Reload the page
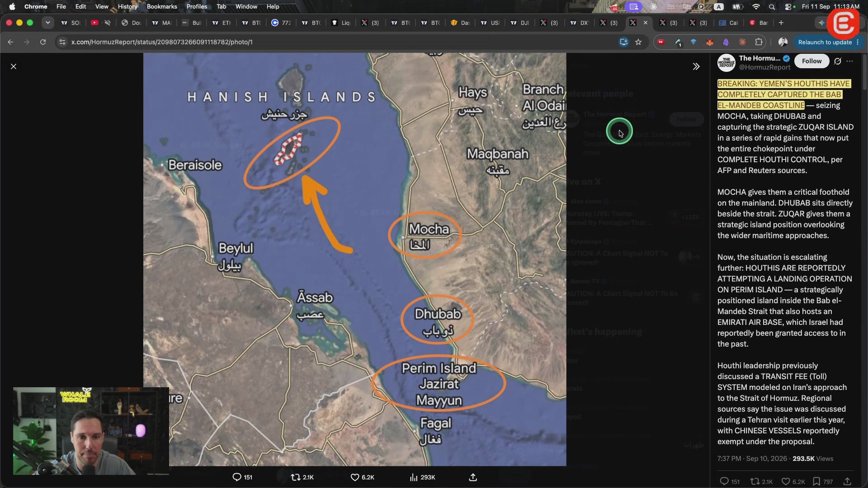Viewport: 868px width, 488px height. (x=43, y=42)
